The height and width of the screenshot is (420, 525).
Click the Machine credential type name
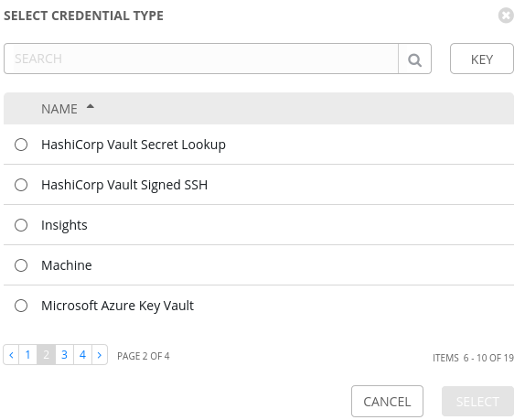[66, 265]
